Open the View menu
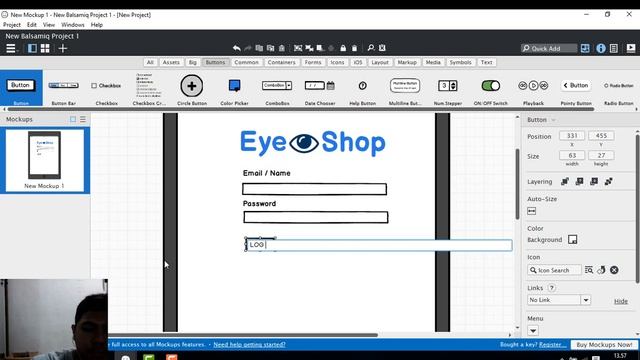 (x=49, y=25)
